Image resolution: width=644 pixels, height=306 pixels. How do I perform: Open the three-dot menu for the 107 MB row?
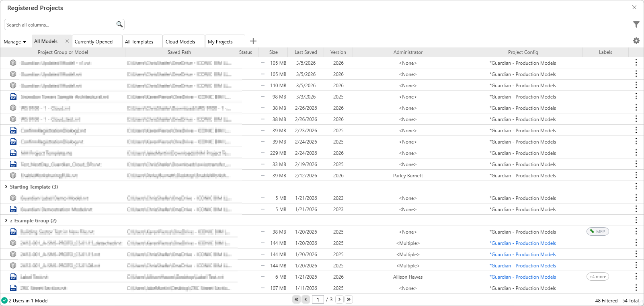coord(636,288)
